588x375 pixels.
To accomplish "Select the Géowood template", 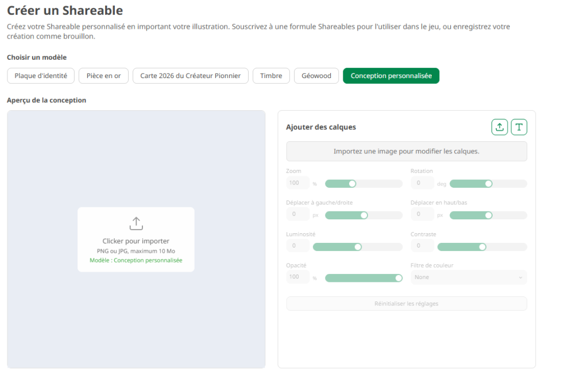I will pyautogui.click(x=316, y=76).
